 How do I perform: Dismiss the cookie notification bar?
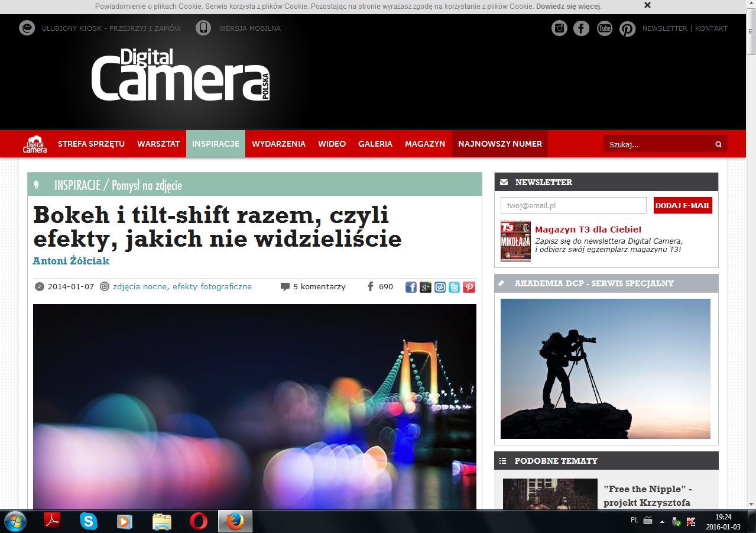point(647,5)
